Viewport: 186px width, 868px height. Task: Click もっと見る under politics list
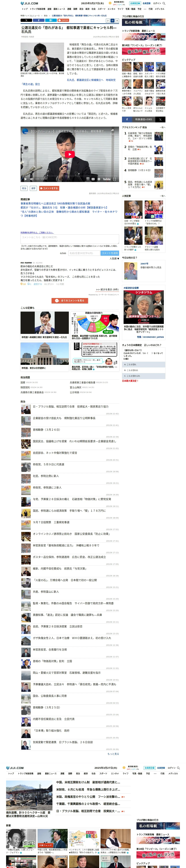point(113,754)
